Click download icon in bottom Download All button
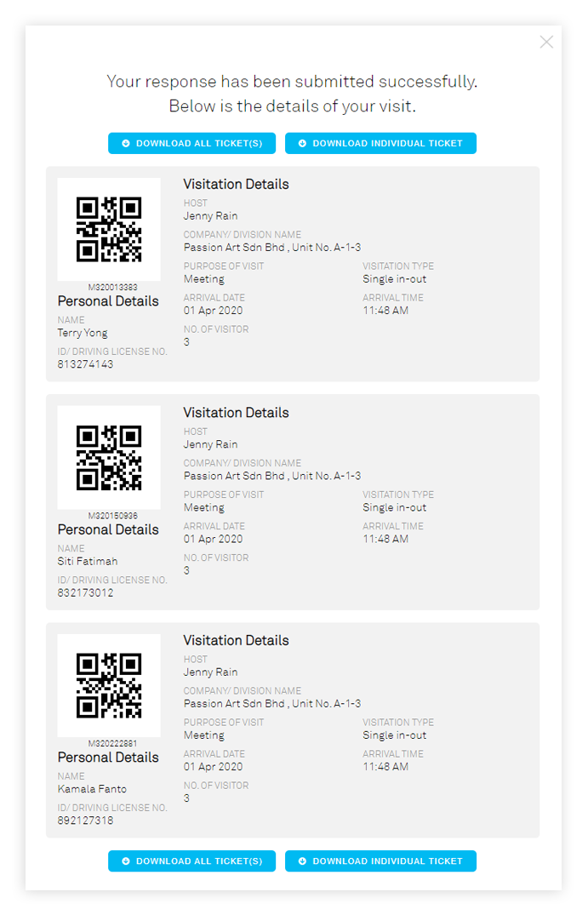This screenshot has height=915, width=588. pos(125,861)
